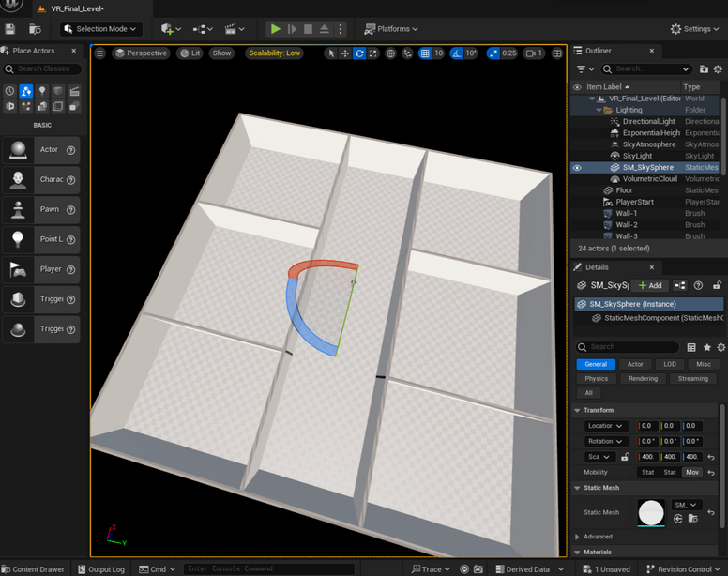728x576 pixels.
Task: Select the Player Start item
Action: (41, 269)
